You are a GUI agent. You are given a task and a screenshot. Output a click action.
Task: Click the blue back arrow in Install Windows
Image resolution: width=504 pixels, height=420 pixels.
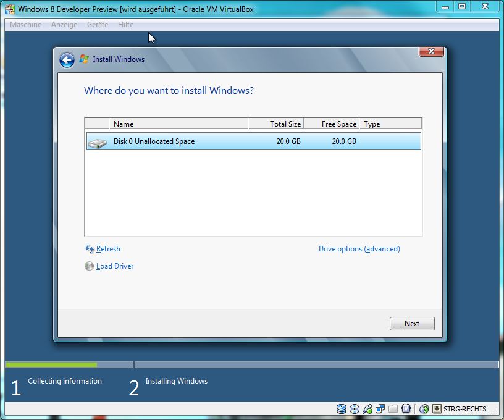coord(67,60)
